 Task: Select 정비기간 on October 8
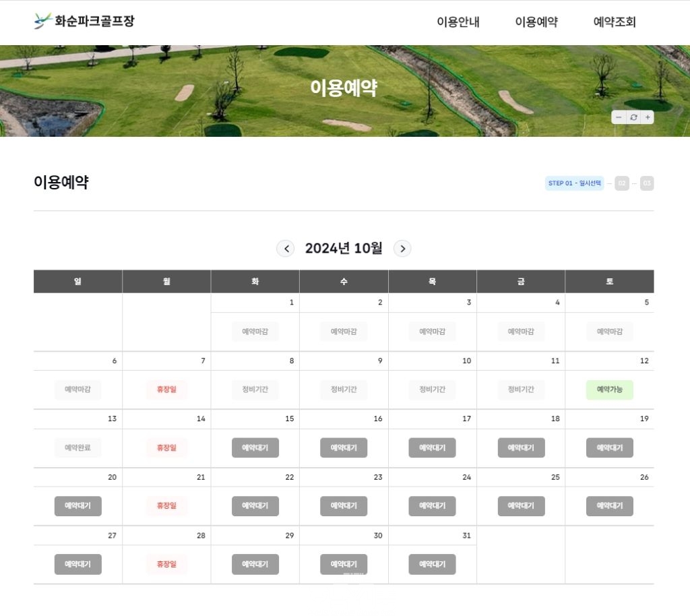255,390
